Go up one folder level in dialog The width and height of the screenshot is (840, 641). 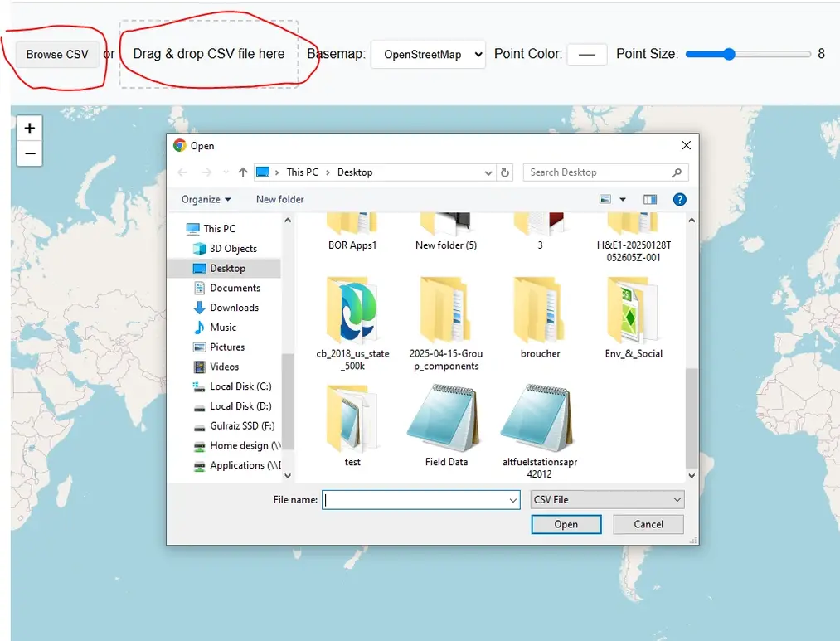[x=243, y=172]
